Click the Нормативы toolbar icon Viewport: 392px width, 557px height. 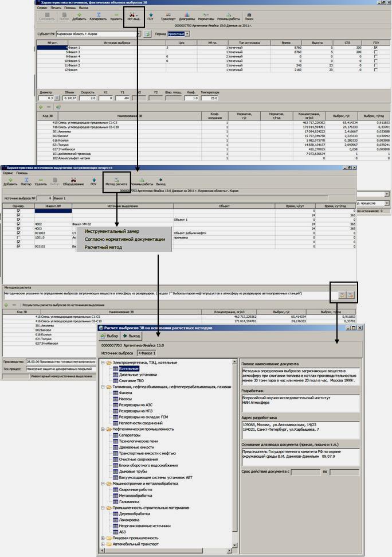click(x=206, y=16)
